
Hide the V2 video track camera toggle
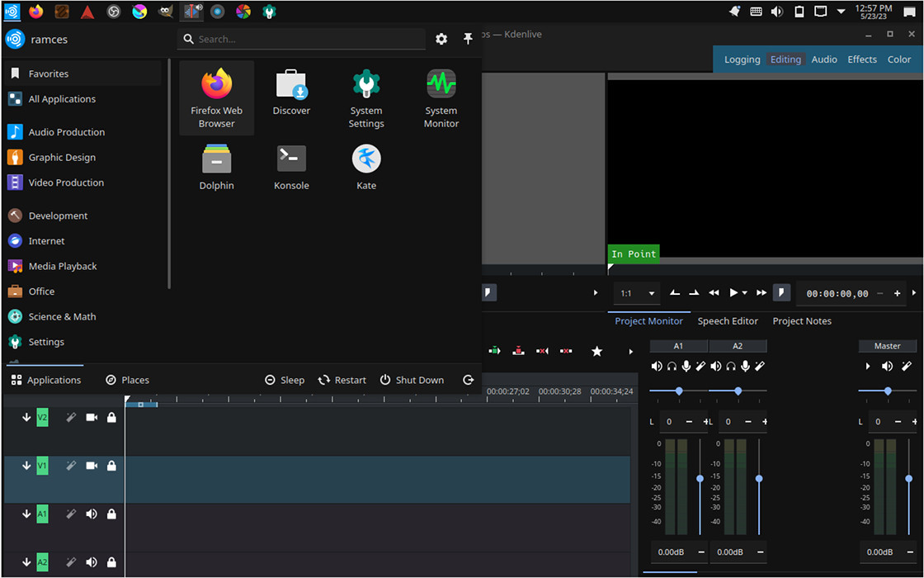coord(91,417)
